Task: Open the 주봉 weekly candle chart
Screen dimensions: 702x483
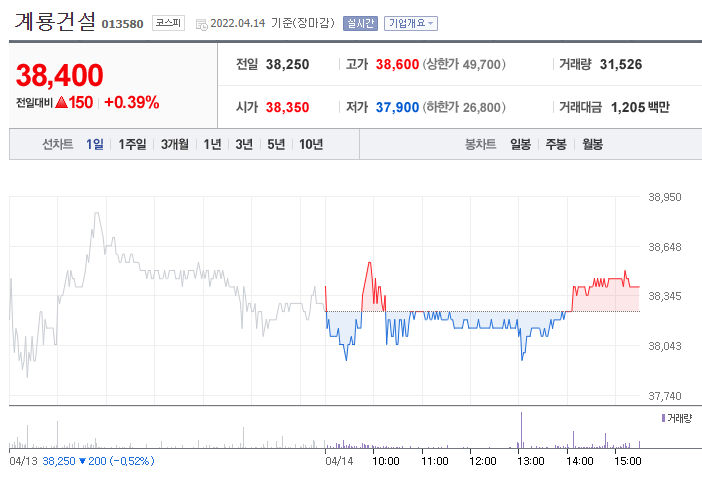Action: click(556, 144)
